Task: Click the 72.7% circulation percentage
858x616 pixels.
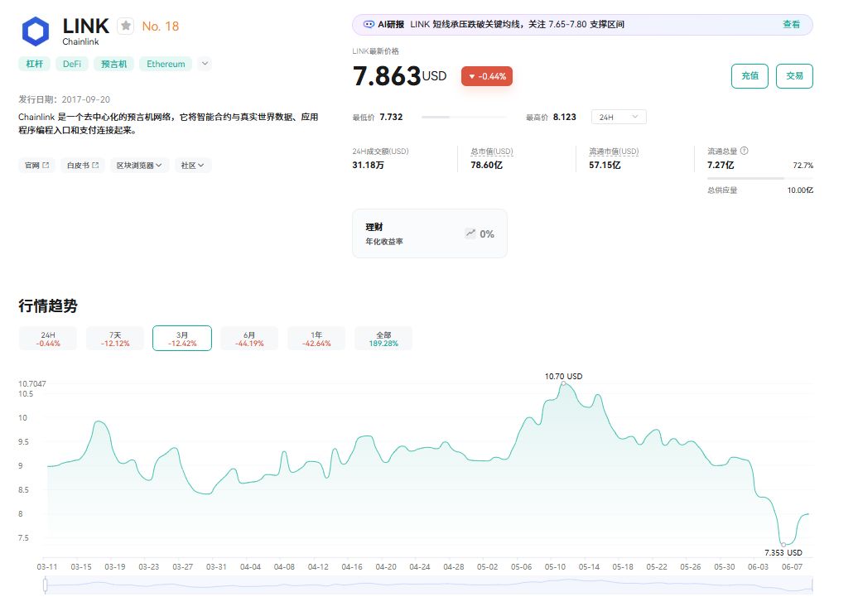Action: click(x=803, y=166)
